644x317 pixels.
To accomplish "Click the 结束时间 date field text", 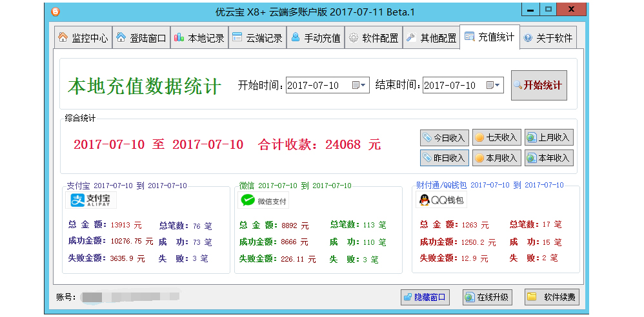I will [x=450, y=85].
